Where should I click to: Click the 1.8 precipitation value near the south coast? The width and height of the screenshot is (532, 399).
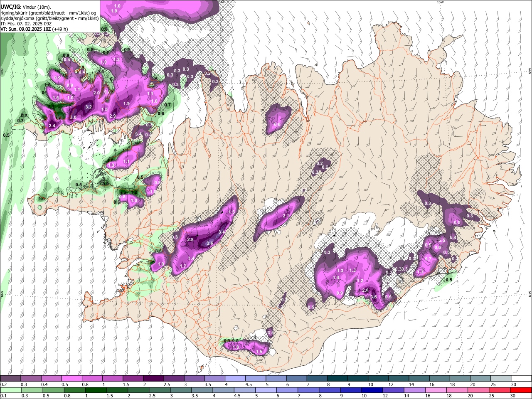[236, 347]
